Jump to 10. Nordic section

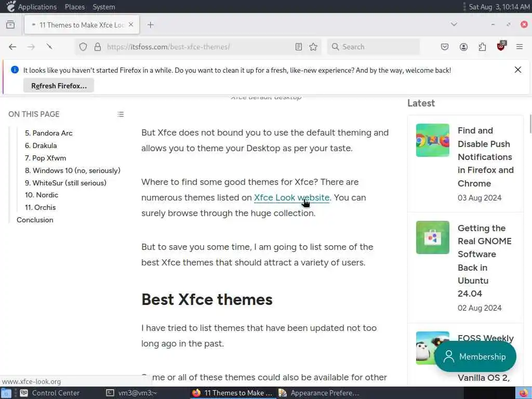42,195
